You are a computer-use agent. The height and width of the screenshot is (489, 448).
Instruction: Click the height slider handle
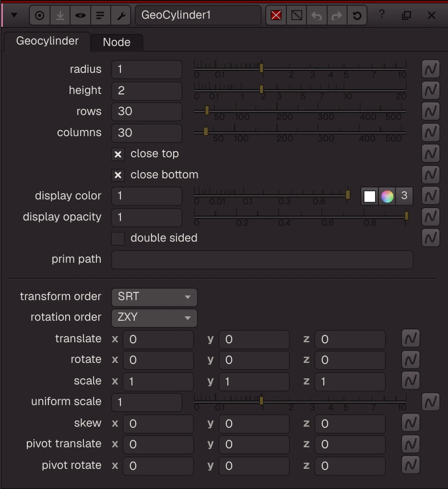click(x=261, y=89)
